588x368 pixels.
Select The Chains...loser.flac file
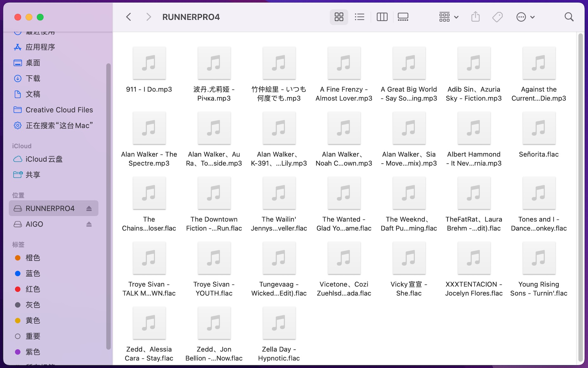(149, 205)
